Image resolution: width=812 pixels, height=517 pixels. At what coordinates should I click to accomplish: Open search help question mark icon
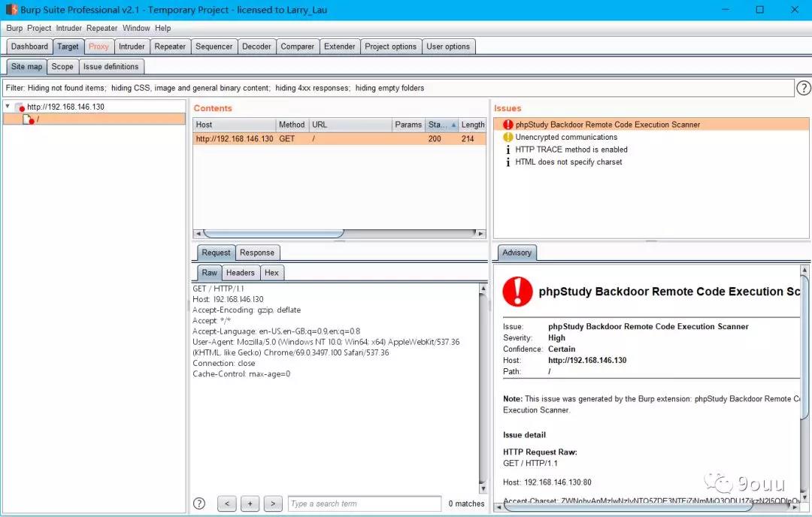(x=198, y=503)
